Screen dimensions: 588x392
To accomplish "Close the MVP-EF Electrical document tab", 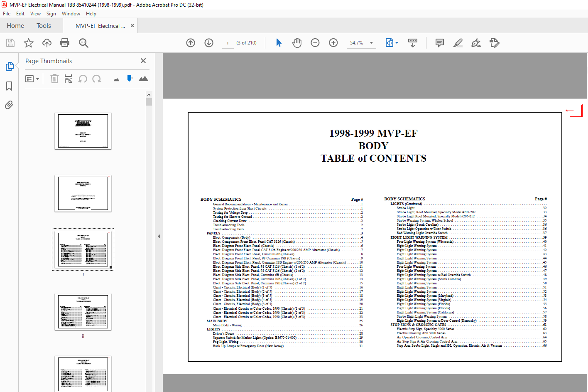I will [x=132, y=26].
